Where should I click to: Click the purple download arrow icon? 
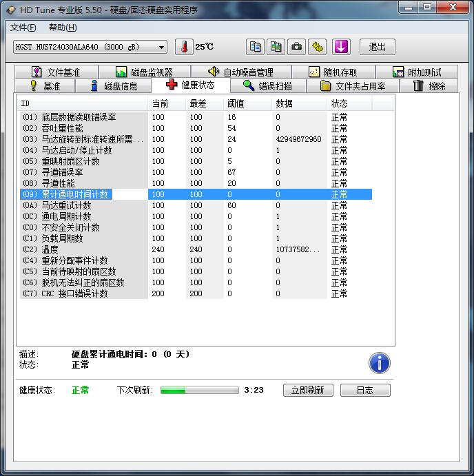pos(341,47)
